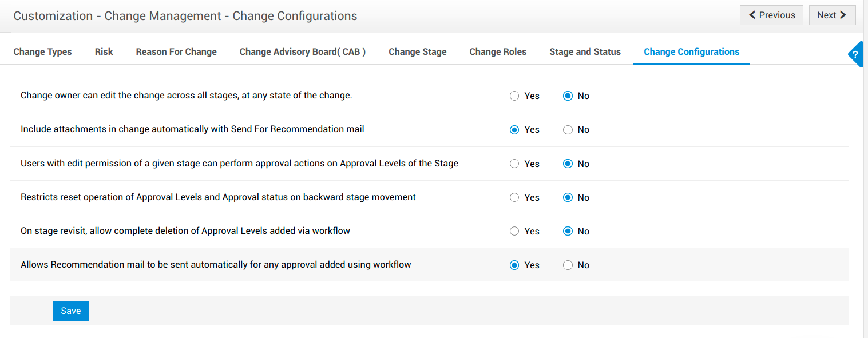Choose Yes for on stage revisit deletion

[514, 231]
